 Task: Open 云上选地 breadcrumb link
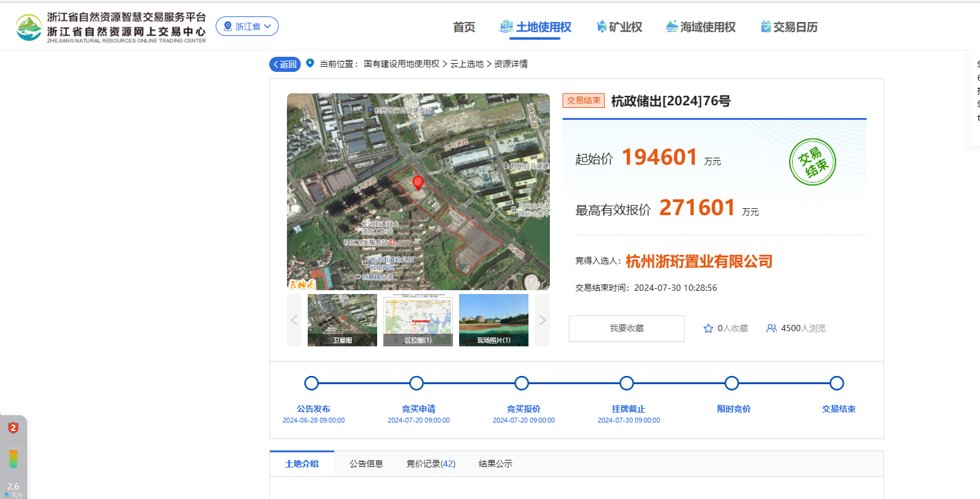click(x=467, y=64)
